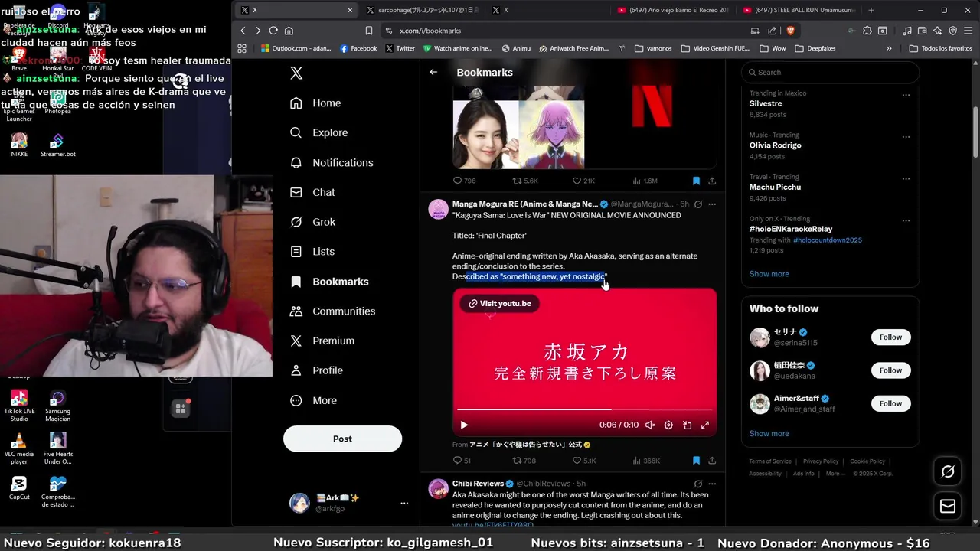Toggle picture-in-picture on the video
This screenshot has width=980, height=551.
(687, 425)
